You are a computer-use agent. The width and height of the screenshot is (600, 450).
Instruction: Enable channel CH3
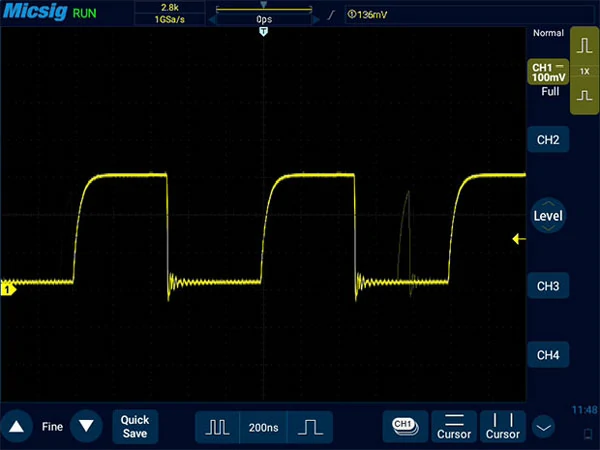548,286
